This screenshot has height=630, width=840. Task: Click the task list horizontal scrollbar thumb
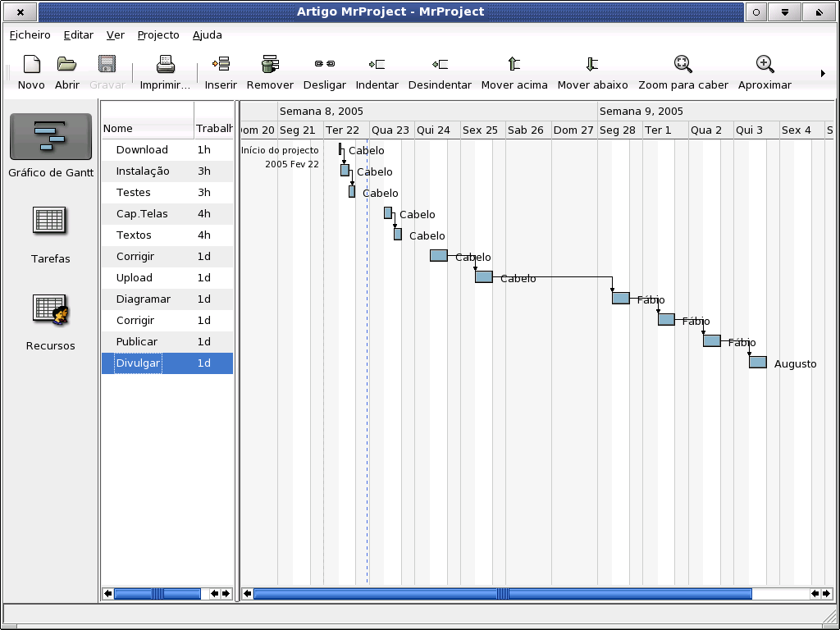pyautogui.click(x=157, y=594)
